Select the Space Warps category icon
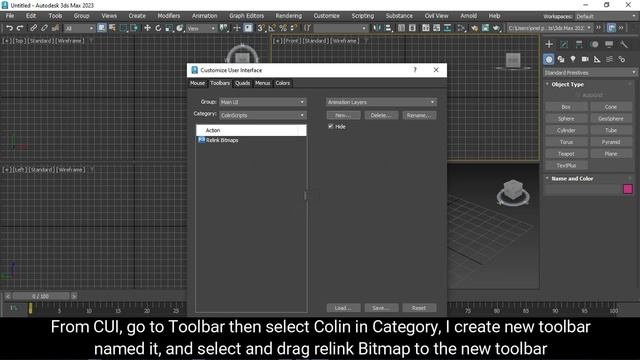This screenshot has width=640, height=360. 609,59
